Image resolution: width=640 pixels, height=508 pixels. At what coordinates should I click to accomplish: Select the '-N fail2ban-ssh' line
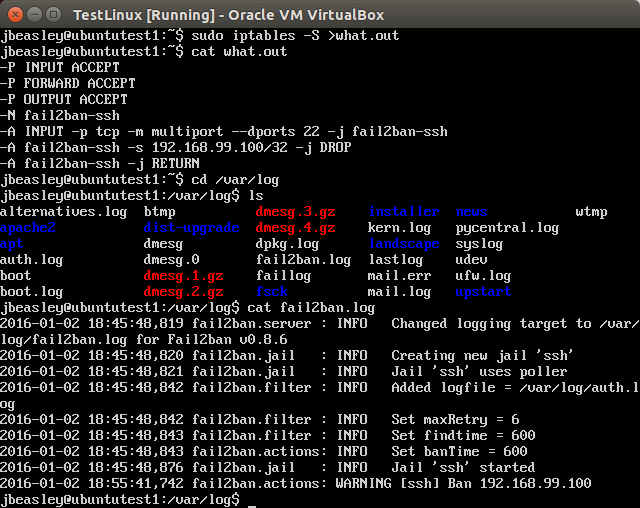(60, 115)
